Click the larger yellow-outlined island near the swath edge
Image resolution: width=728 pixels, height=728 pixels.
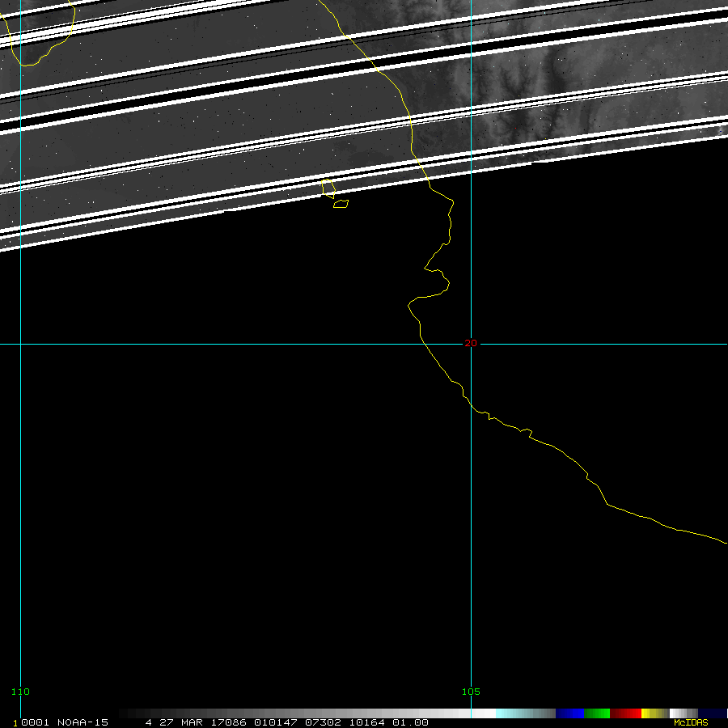click(328, 188)
